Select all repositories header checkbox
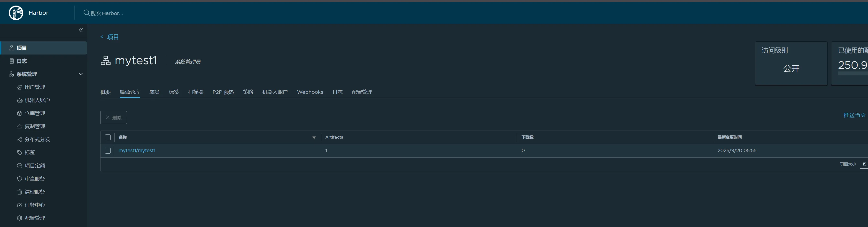Viewport: 868px width, 227px height. (108, 137)
